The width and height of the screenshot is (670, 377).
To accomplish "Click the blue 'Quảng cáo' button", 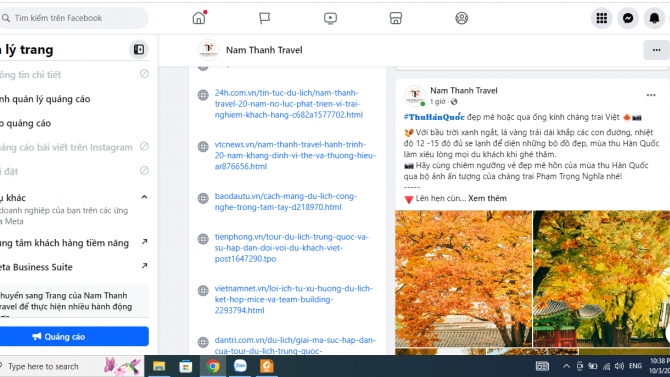I will [x=73, y=336].
